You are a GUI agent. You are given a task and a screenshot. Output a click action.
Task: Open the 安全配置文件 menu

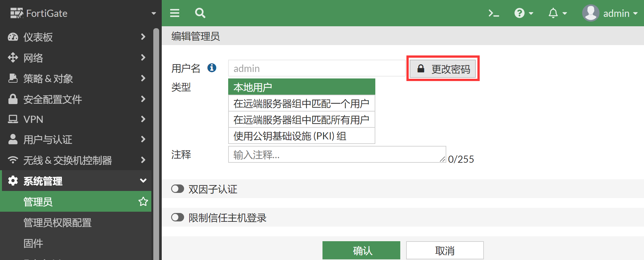click(x=53, y=99)
